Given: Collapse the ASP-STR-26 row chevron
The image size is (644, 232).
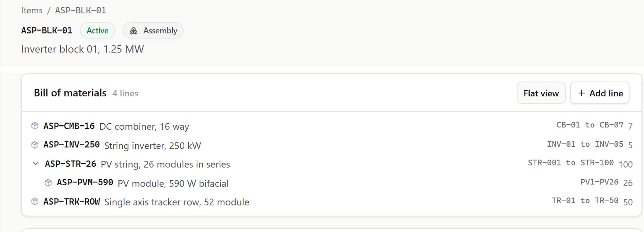Looking at the screenshot, I should tap(35, 164).
